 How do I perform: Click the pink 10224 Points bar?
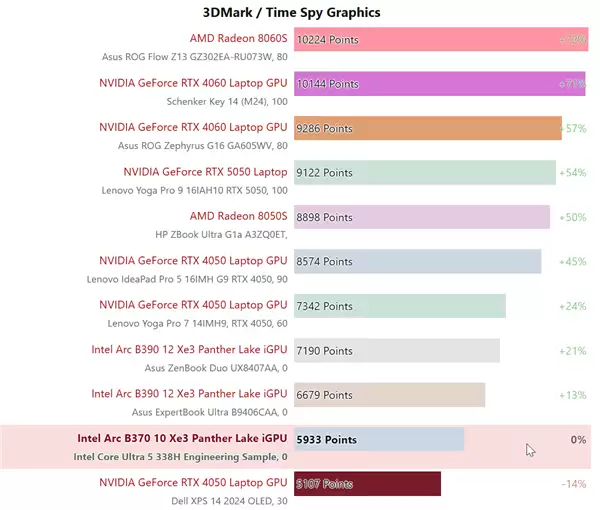click(x=440, y=40)
